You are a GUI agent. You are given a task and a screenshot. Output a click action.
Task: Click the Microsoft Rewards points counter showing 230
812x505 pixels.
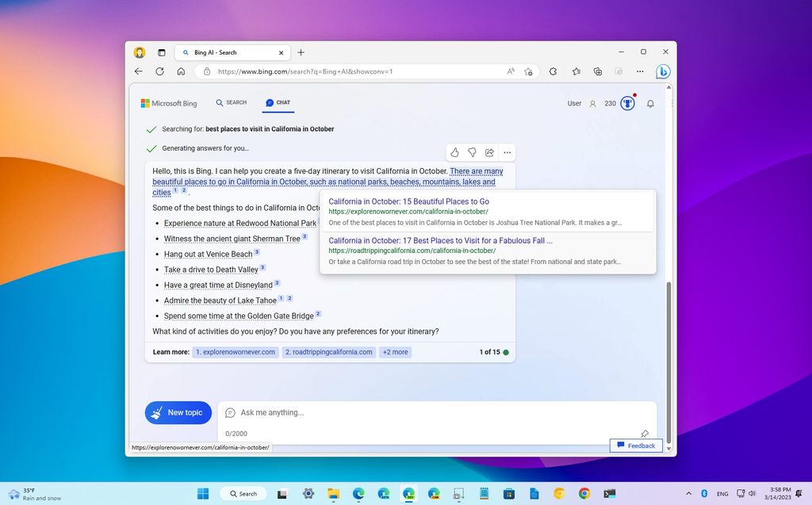611,103
